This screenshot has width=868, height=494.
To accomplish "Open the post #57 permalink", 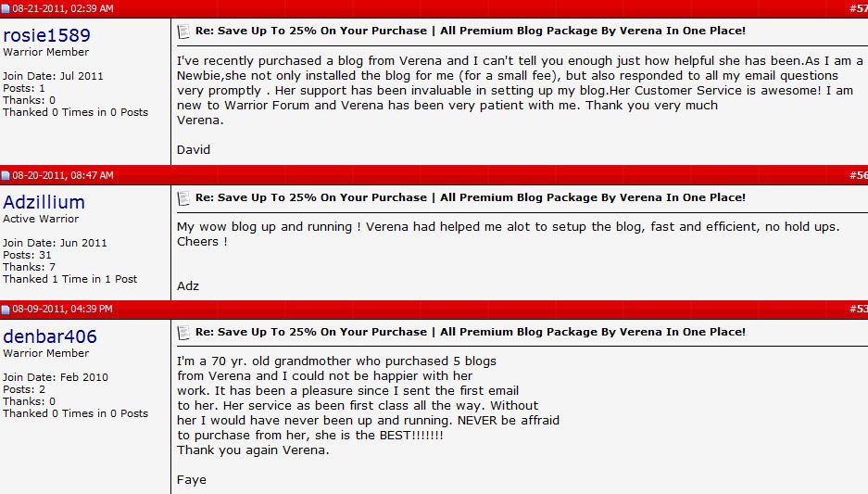I will tap(859, 8).
